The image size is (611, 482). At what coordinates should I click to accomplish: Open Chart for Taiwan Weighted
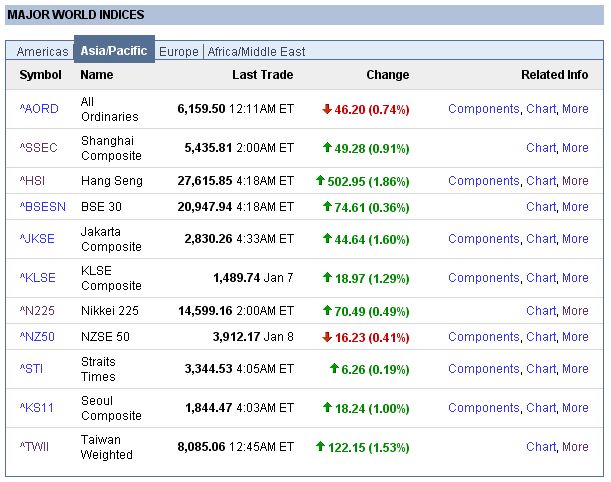(x=541, y=447)
